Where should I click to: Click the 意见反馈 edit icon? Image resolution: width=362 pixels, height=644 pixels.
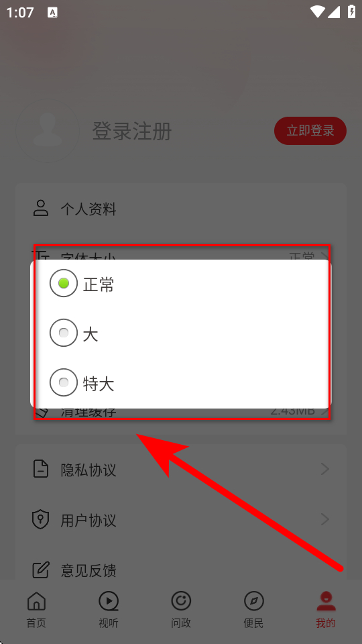41,570
